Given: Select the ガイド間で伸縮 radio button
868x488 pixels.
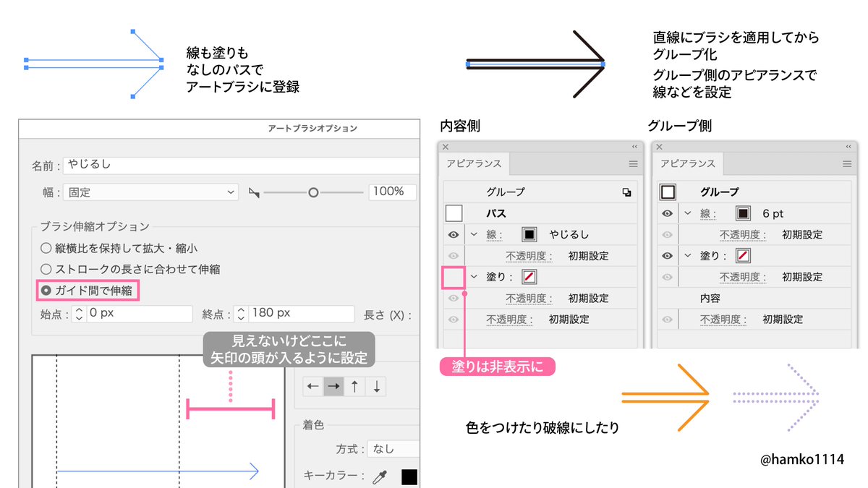Looking at the screenshot, I should point(46,291).
